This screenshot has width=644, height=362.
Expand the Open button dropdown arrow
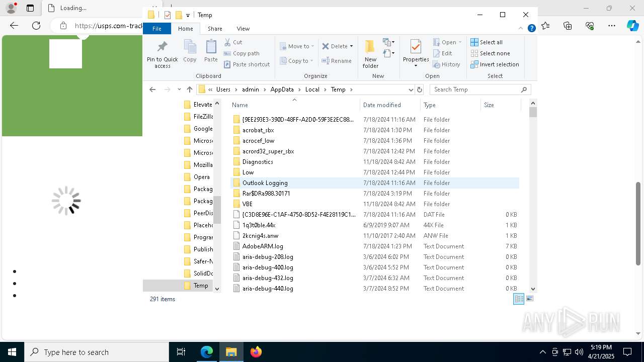(460, 42)
